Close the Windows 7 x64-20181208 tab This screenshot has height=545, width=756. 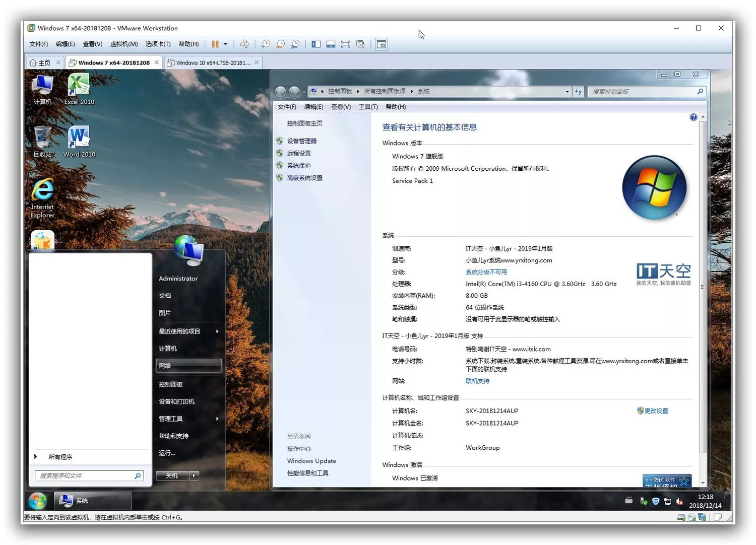pos(157,62)
